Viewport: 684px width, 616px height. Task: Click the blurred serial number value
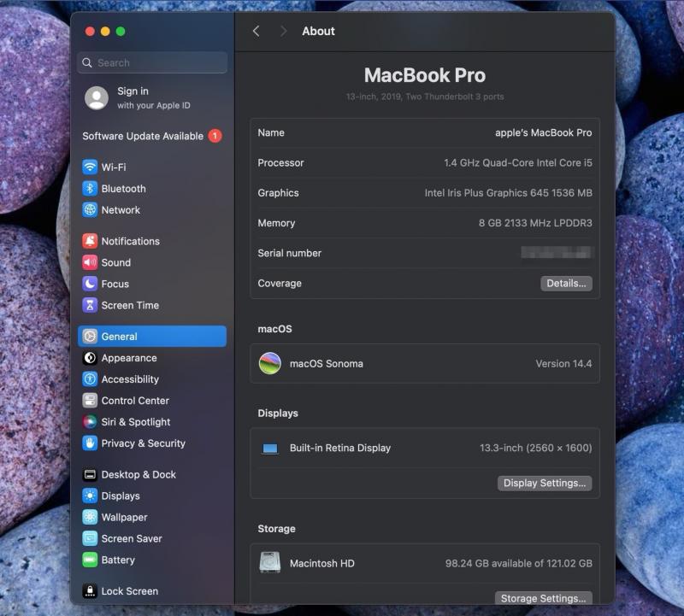pyautogui.click(x=557, y=252)
